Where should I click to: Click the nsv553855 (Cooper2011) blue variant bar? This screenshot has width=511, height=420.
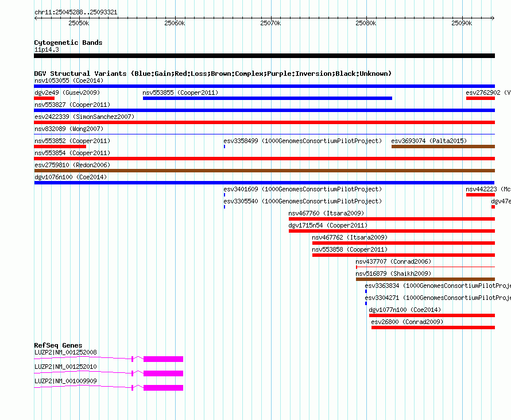tap(267, 98)
